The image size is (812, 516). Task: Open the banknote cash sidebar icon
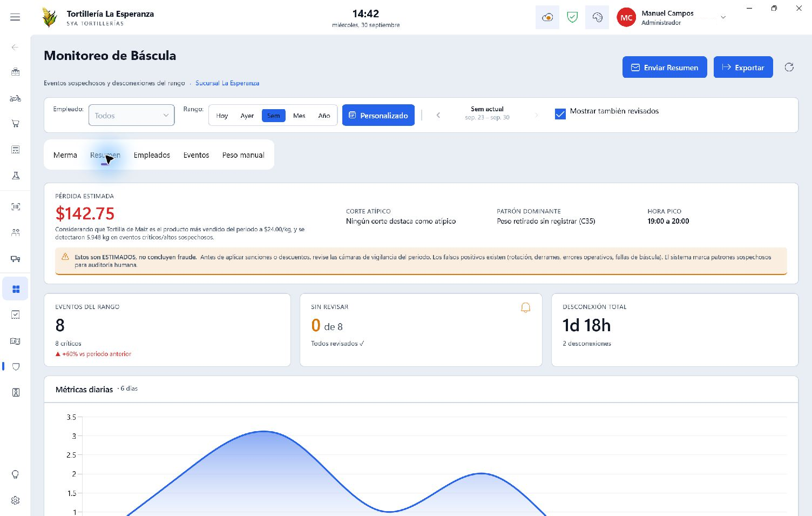pyautogui.click(x=15, y=341)
